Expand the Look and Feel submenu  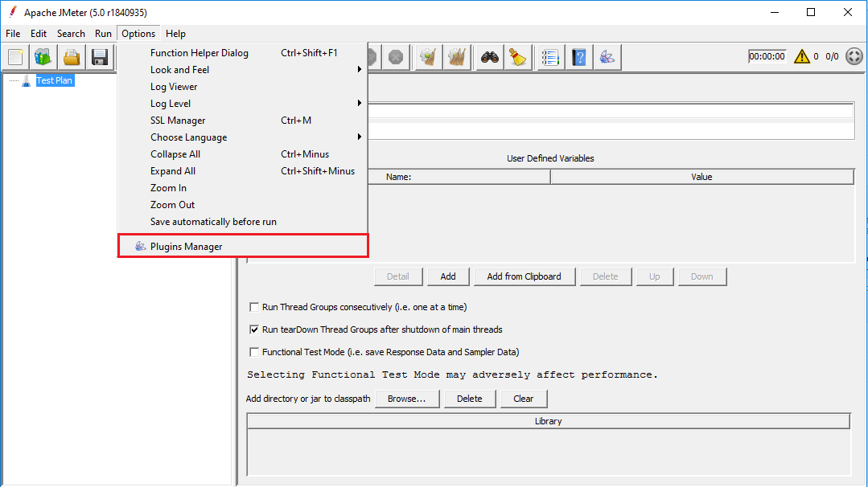(243, 70)
